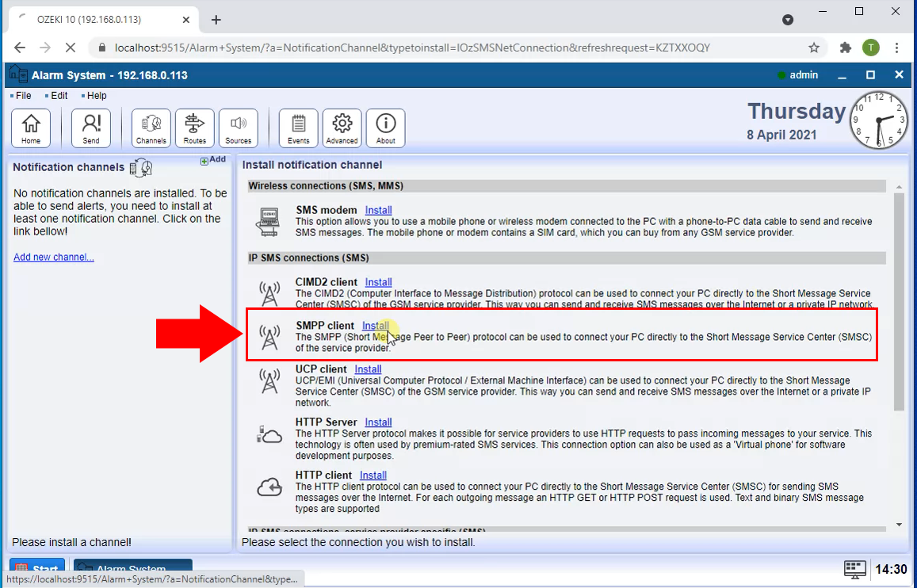Click the HTTP Server cloud icon

269,434
